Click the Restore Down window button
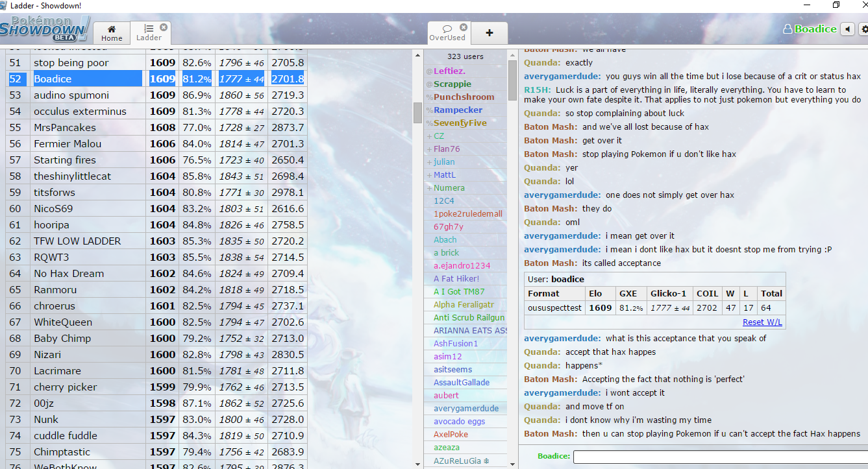The width and height of the screenshot is (868, 469). (836, 5)
